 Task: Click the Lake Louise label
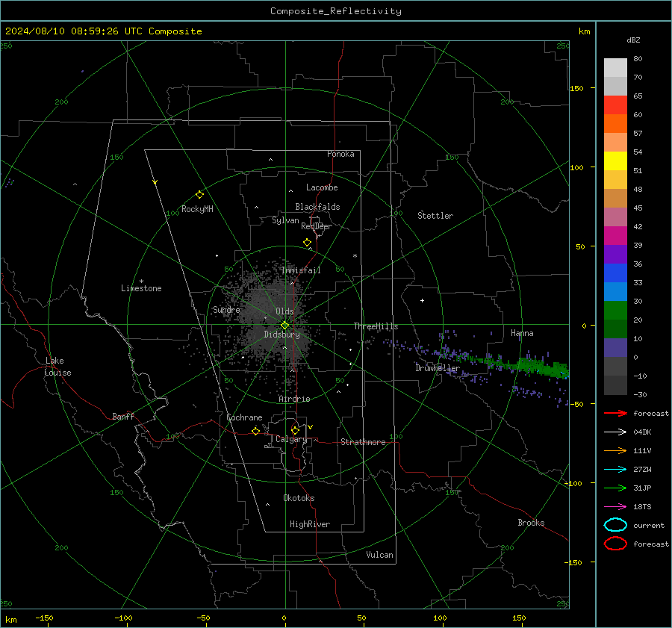pos(57,367)
